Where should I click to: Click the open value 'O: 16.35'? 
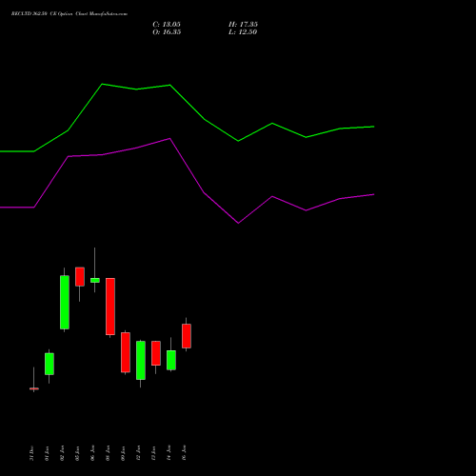click(167, 32)
